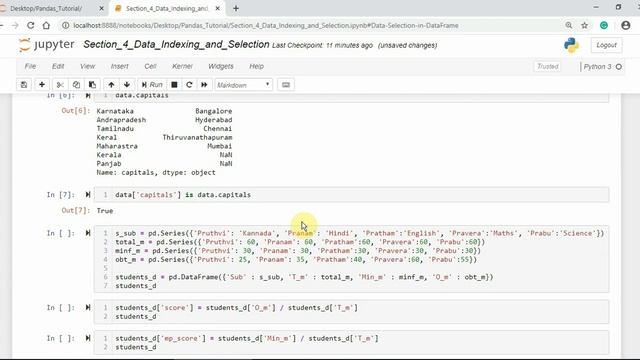Copy selected cells icon
This screenshot has height=360, width=640.
(x=76, y=84)
